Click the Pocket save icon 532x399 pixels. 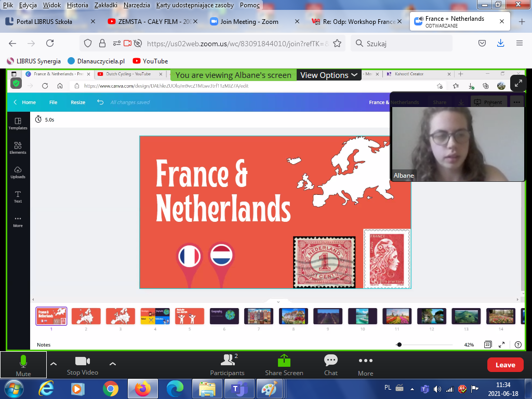(x=482, y=43)
